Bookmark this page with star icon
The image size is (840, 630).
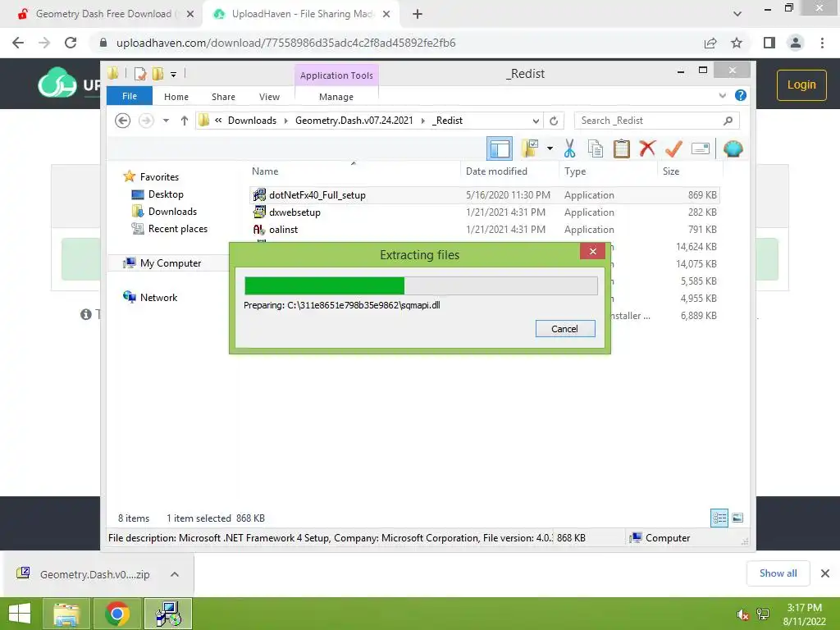[737, 43]
